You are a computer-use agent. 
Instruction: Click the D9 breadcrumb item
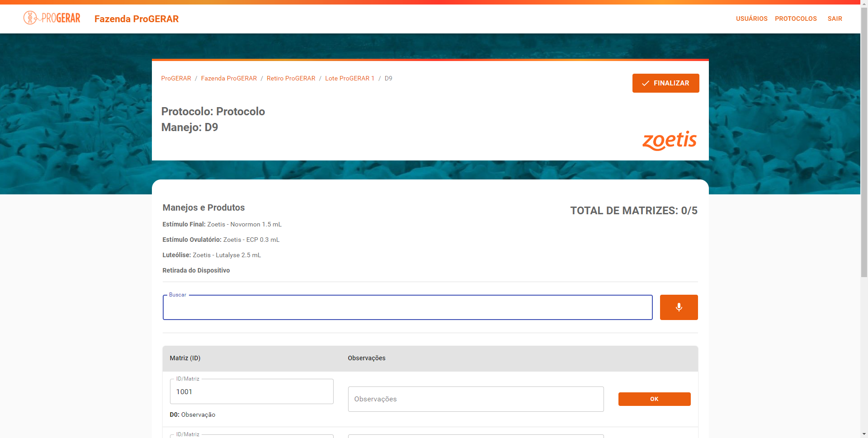click(388, 78)
